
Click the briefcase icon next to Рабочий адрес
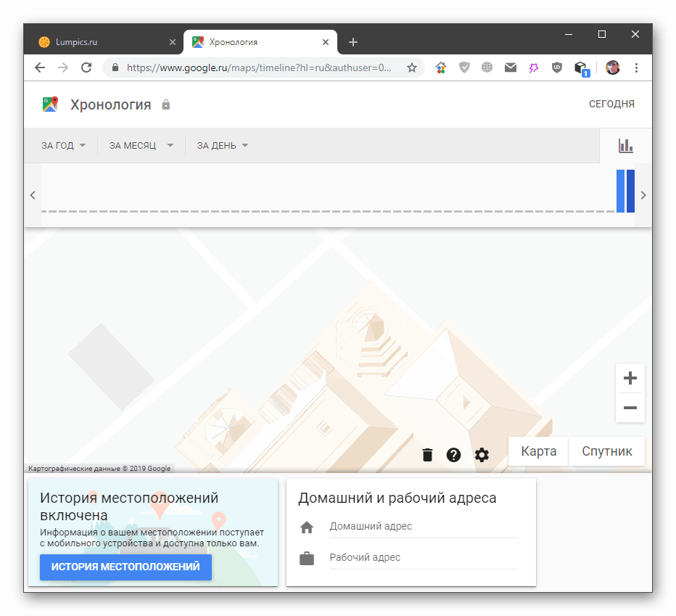[306, 558]
